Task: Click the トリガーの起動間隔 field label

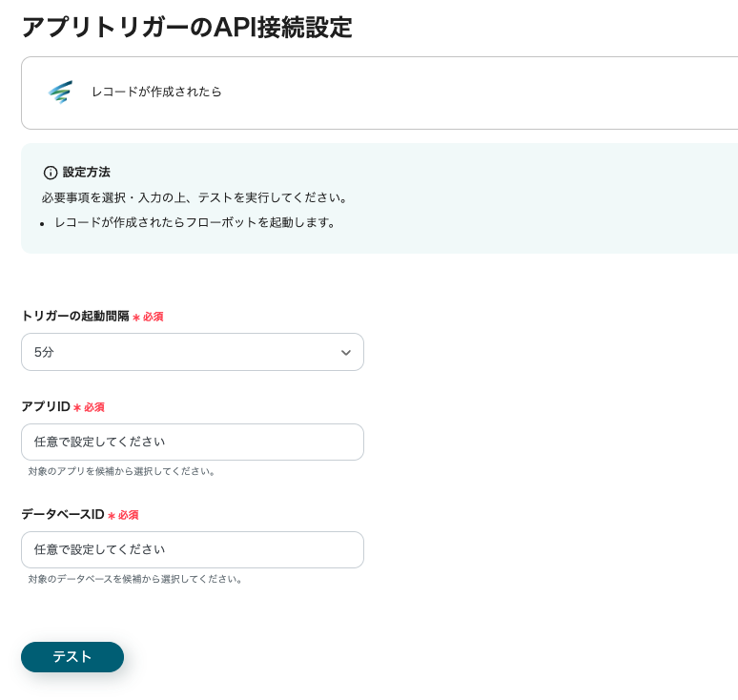Action: (74, 316)
